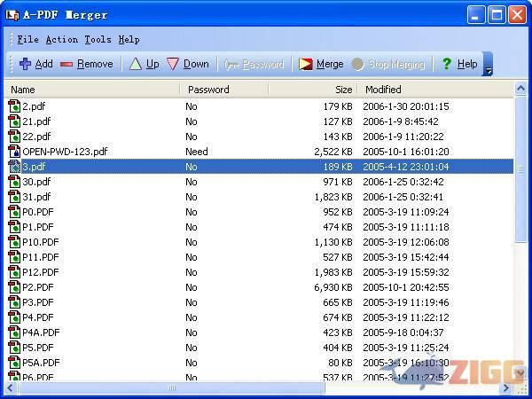Select the file name P12.PDF
Screen dimensions: 532x399
41,272
